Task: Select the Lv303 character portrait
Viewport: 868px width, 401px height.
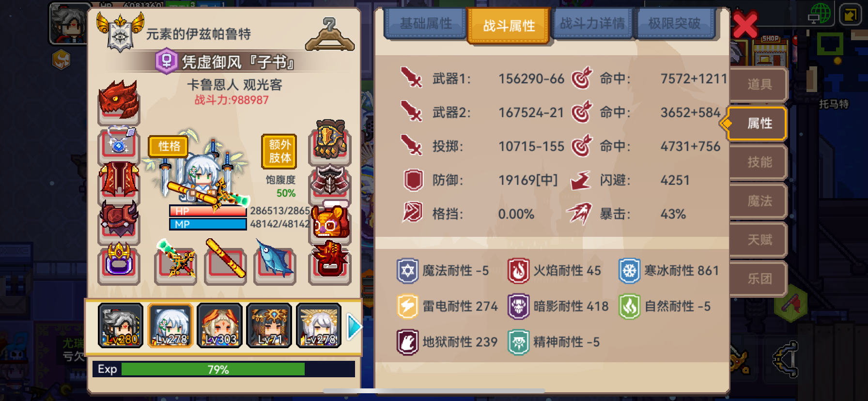Action: click(219, 325)
